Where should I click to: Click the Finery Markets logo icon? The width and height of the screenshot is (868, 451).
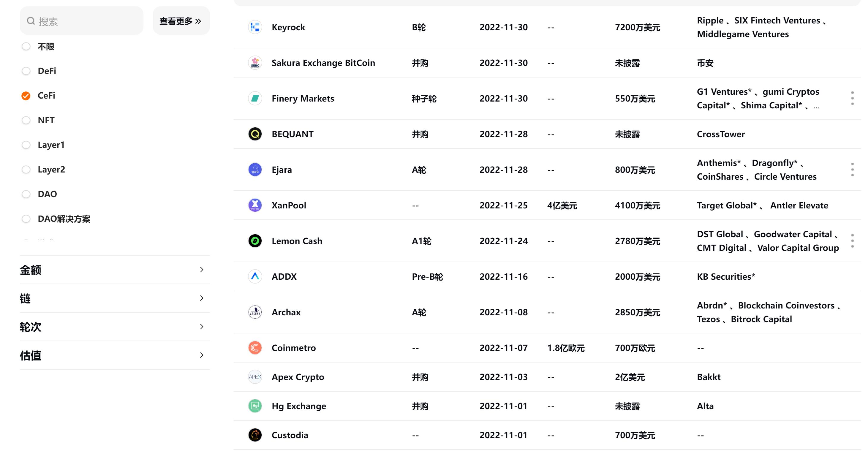pyautogui.click(x=255, y=98)
